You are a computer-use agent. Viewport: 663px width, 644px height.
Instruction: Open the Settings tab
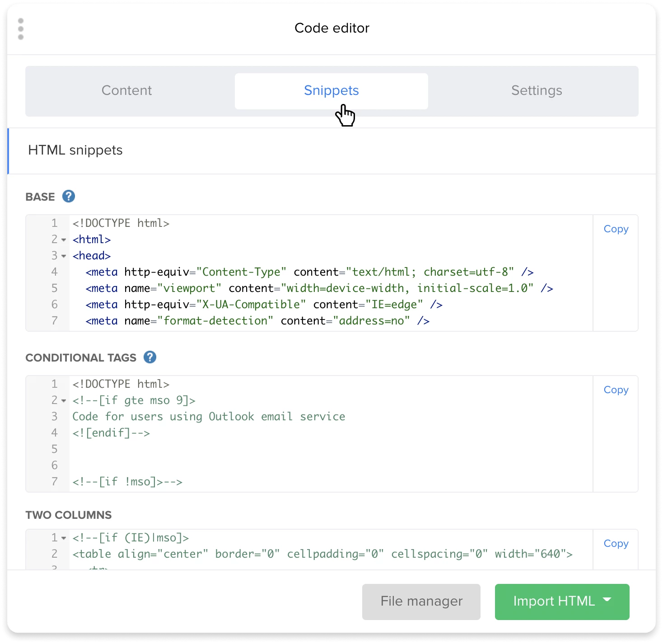pyautogui.click(x=536, y=91)
